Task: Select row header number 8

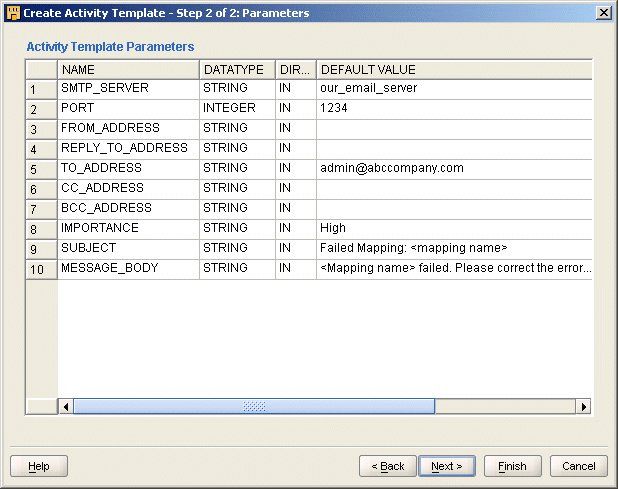Action: [x=41, y=229]
